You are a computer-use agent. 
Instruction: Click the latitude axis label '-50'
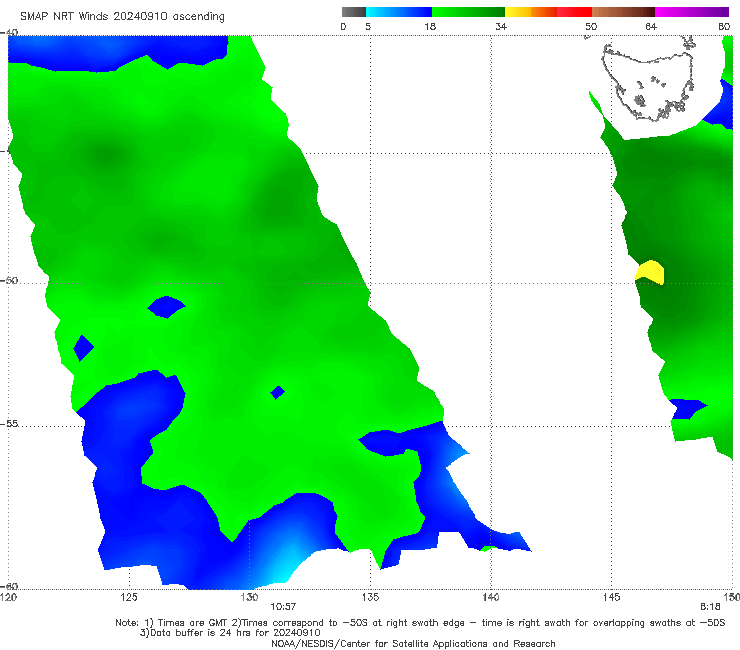[9, 280]
